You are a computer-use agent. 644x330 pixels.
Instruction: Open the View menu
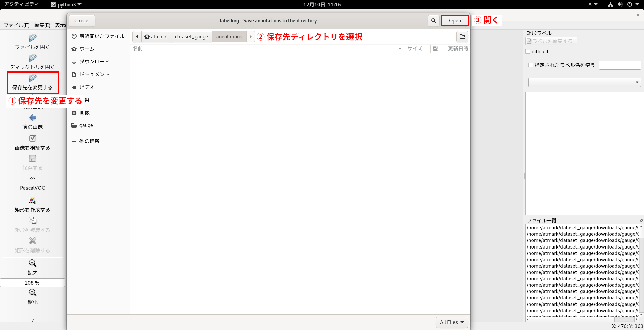(x=60, y=25)
